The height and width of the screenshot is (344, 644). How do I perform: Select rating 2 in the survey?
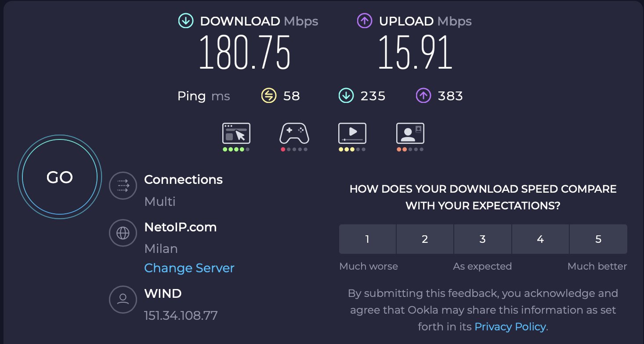point(425,239)
